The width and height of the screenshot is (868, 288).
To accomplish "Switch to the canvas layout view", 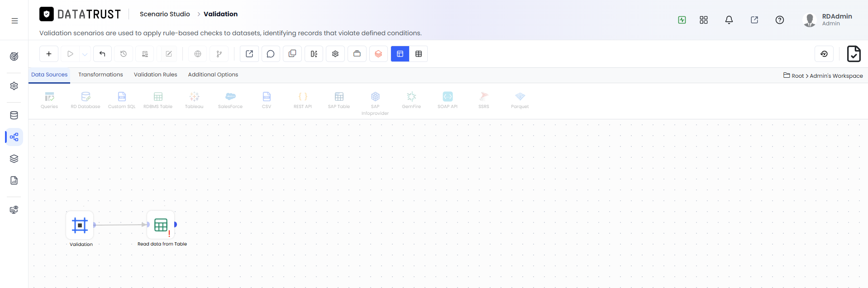I will click(x=400, y=54).
